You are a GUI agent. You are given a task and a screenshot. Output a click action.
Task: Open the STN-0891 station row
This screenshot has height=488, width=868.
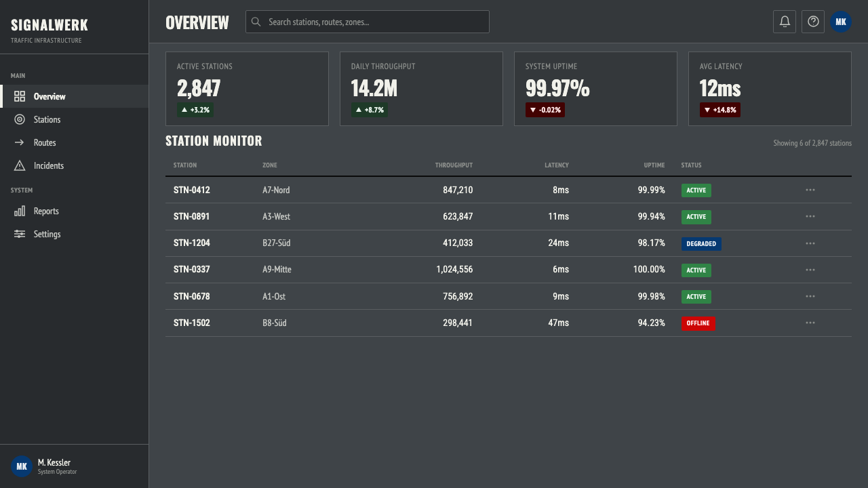coord(509,216)
